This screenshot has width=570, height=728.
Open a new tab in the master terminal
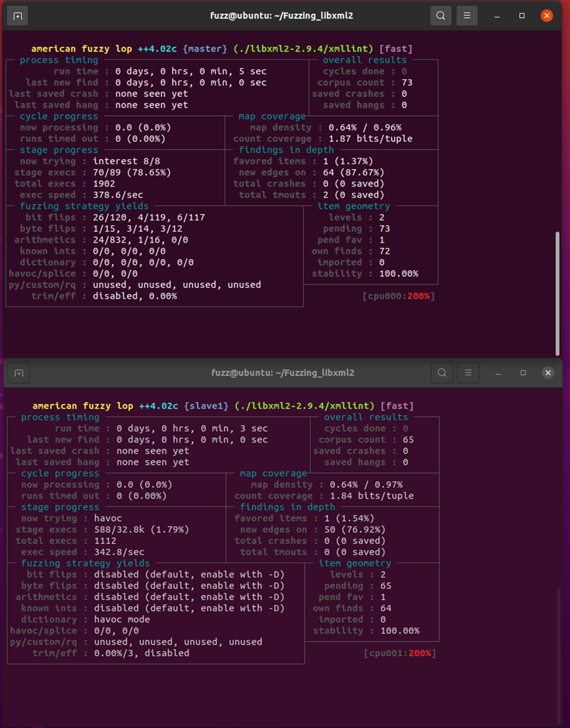[x=18, y=16]
